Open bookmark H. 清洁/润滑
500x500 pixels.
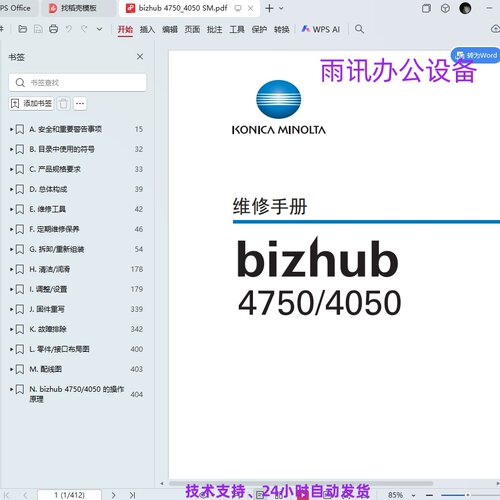click(49, 269)
